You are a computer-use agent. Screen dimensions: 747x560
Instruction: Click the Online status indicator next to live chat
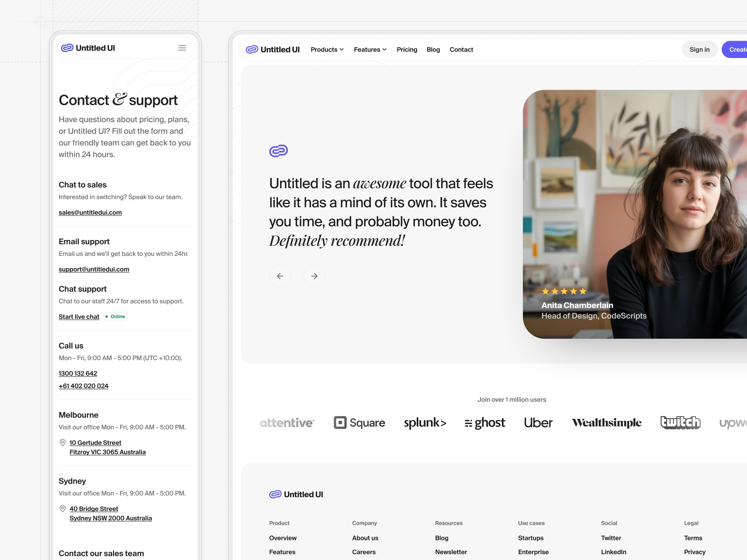116,316
